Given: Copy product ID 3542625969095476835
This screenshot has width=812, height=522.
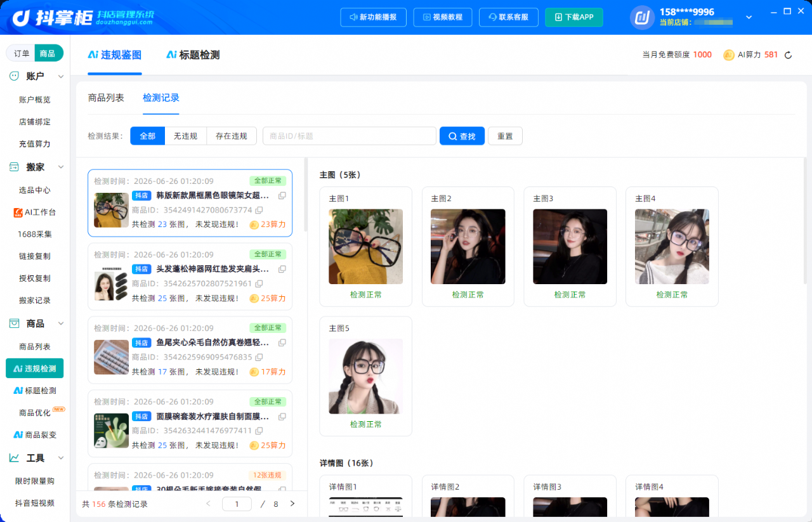Looking at the screenshot, I should pos(259,357).
